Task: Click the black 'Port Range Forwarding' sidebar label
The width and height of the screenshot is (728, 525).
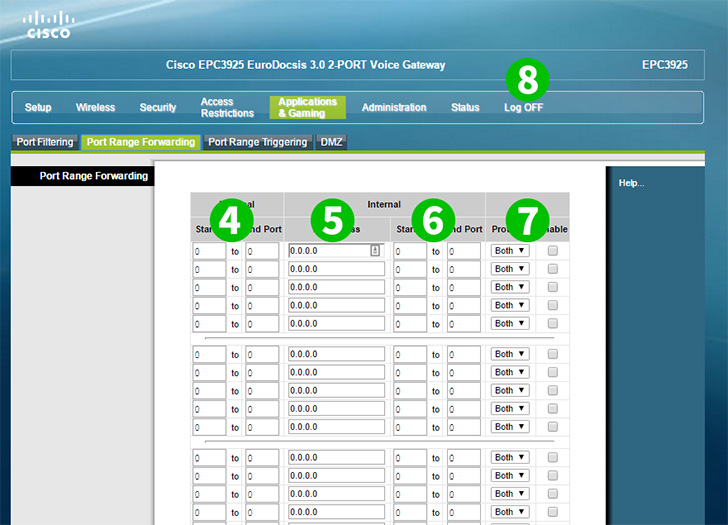Action: [x=93, y=176]
